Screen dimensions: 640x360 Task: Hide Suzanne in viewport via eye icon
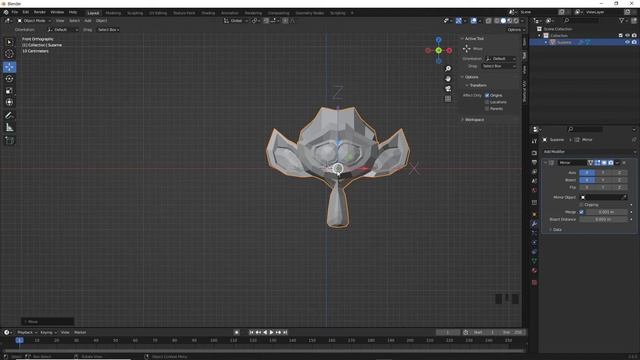(627, 42)
